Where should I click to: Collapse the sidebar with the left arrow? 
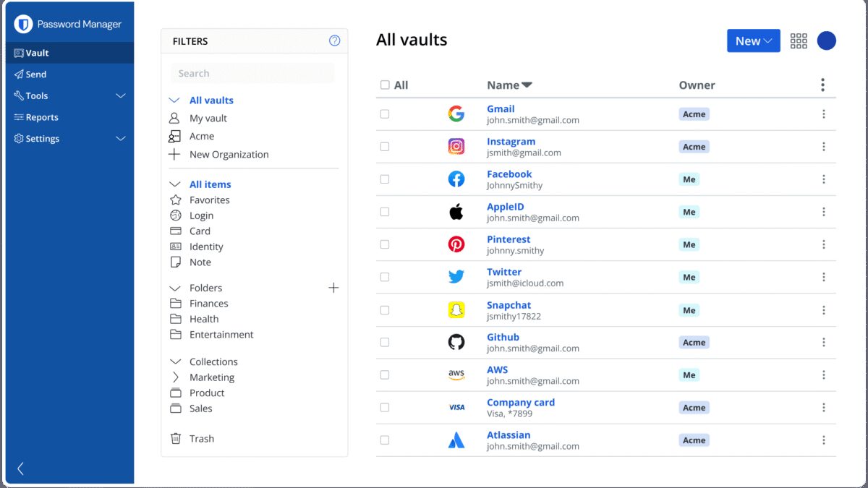[20, 468]
